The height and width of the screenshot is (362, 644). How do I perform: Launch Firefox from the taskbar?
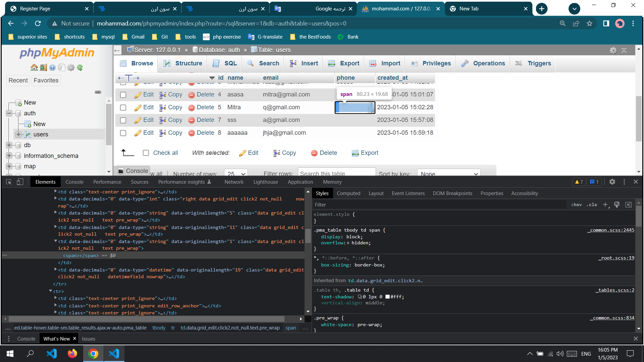[x=72, y=354]
